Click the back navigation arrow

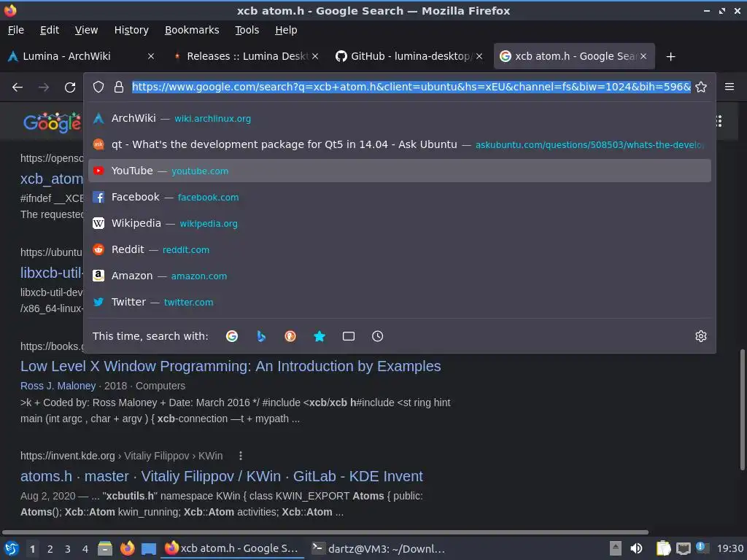18,87
